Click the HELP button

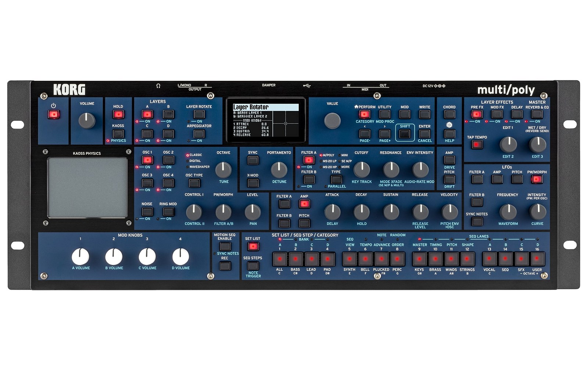[x=449, y=134]
